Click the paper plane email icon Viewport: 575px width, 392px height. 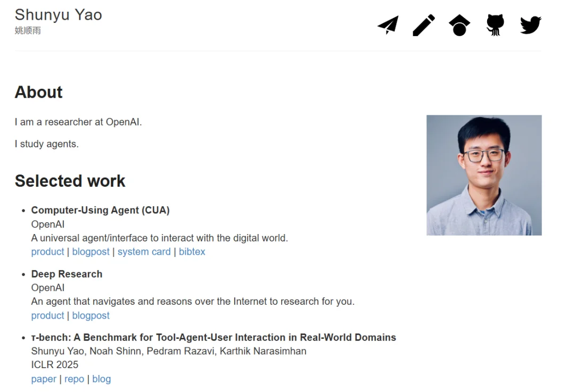388,25
